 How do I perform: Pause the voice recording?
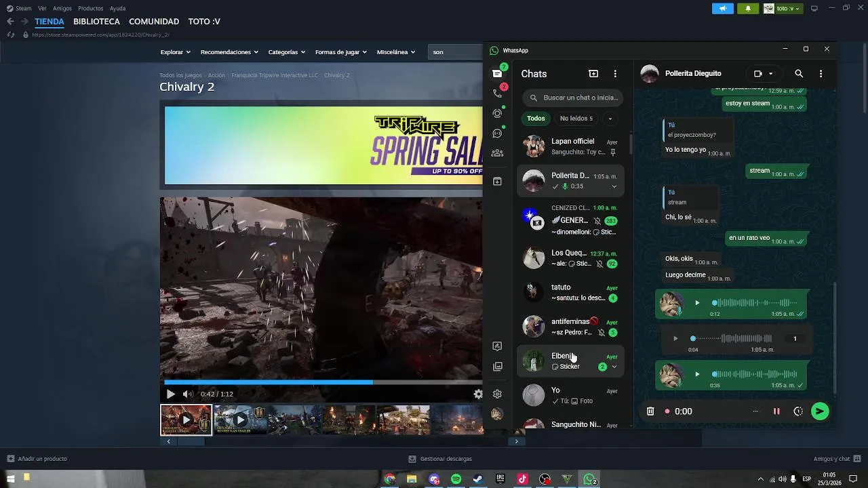776,411
